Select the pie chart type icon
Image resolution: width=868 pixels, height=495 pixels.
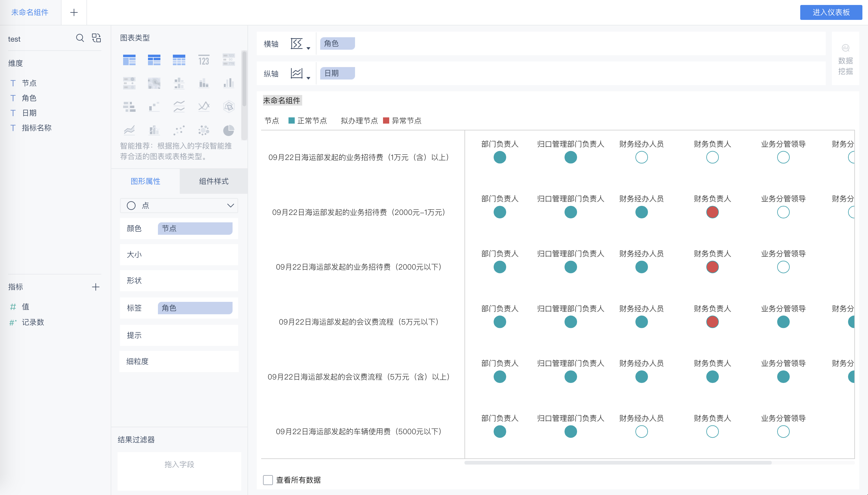pos(228,130)
